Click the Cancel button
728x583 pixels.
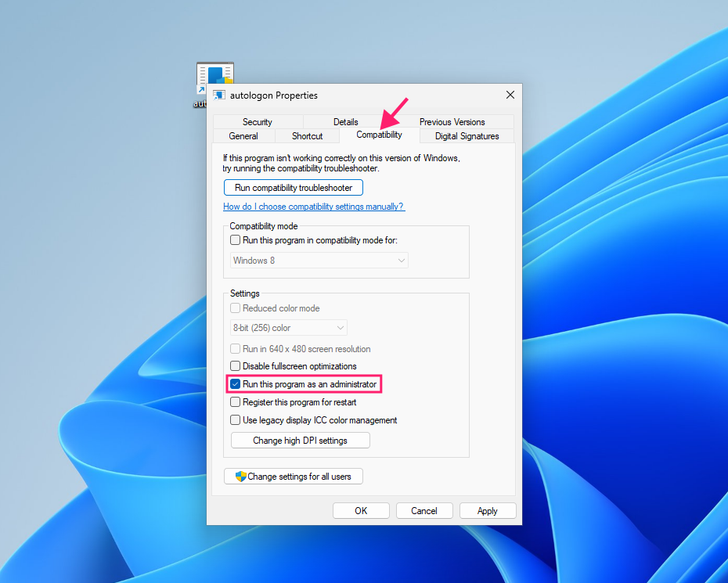tap(424, 510)
